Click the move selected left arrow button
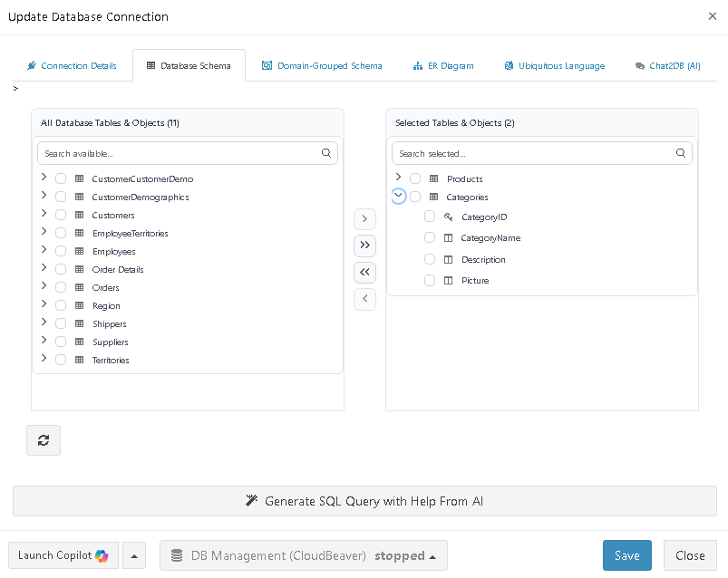The image size is (728, 578). [364, 299]
